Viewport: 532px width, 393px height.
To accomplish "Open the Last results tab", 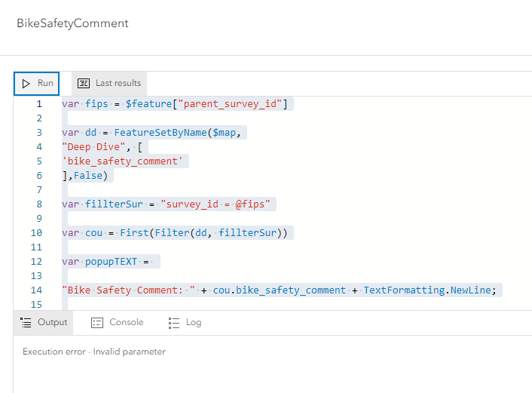I will (109, 83).
